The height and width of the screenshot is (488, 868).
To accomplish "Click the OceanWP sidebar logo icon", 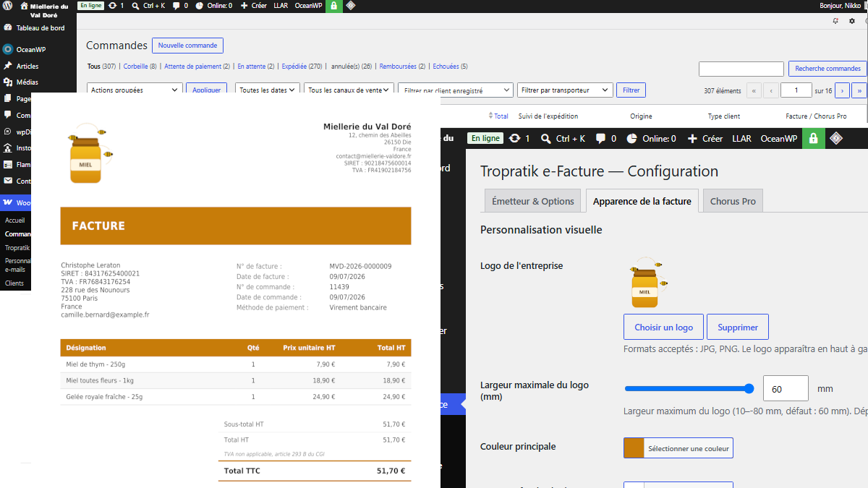I will pos(8,49).
